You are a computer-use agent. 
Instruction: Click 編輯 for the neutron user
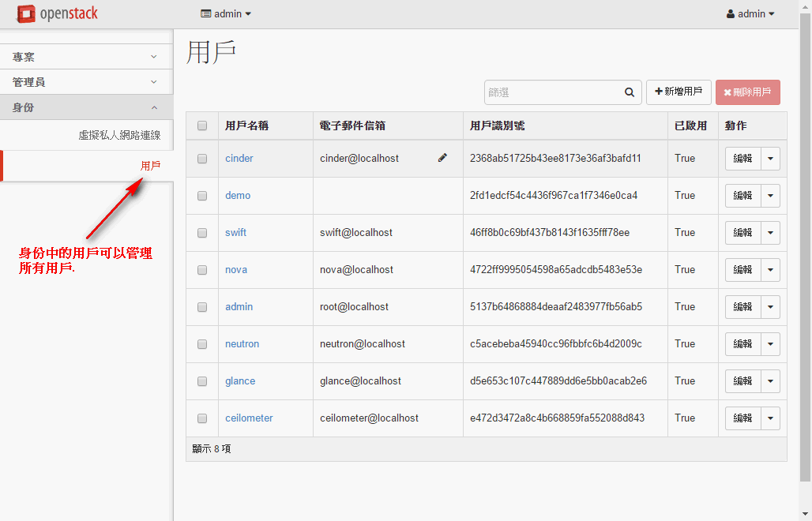point(742,344)
